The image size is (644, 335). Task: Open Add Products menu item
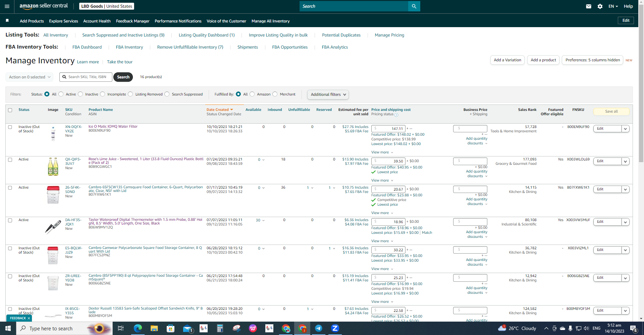pyautogui.click(x=32, y=21)
